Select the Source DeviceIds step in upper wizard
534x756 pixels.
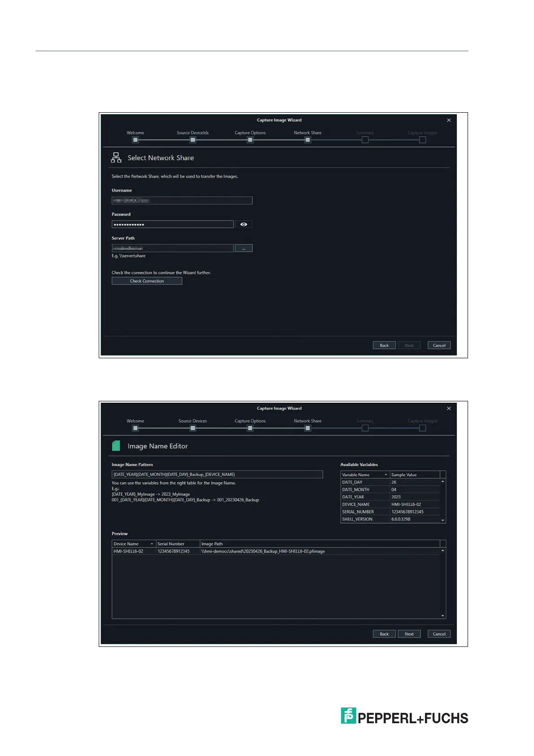[x=193, y=140]
